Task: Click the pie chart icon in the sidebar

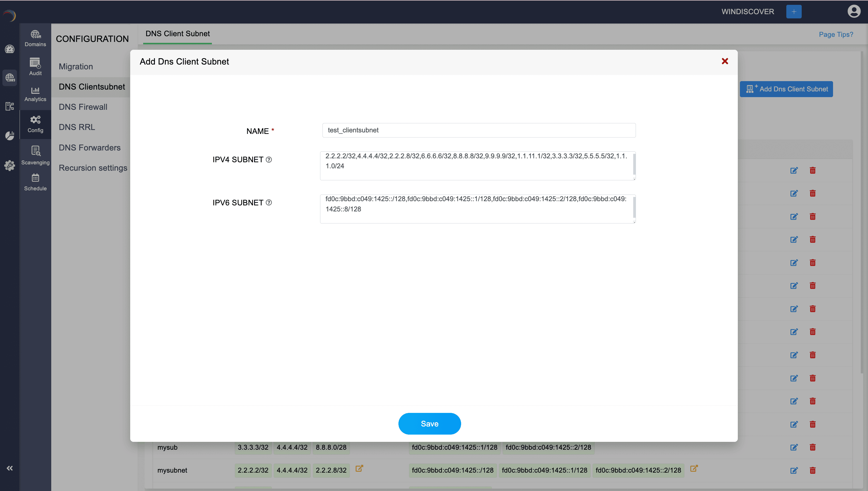Action: (10, 135)
